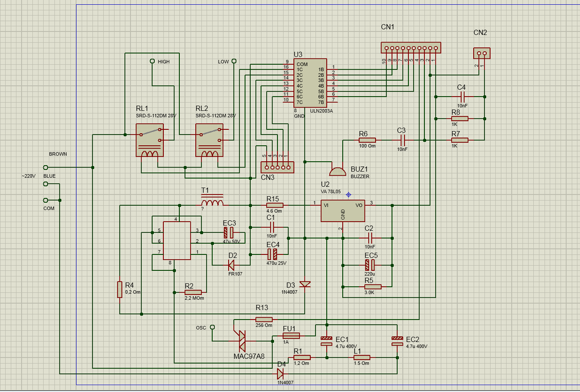
Task: Click the FU1 1A fuse
Action: (291, 336)
